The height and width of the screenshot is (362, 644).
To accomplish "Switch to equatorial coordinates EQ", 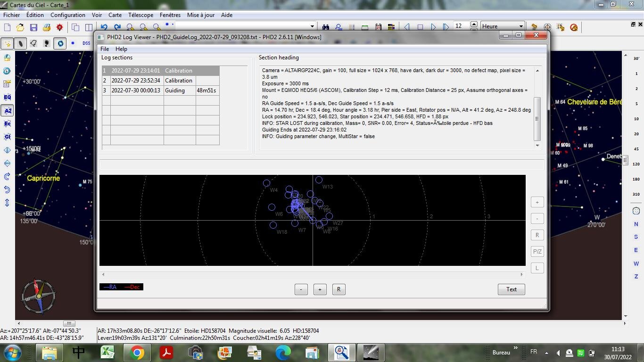I will click(7, 97).
